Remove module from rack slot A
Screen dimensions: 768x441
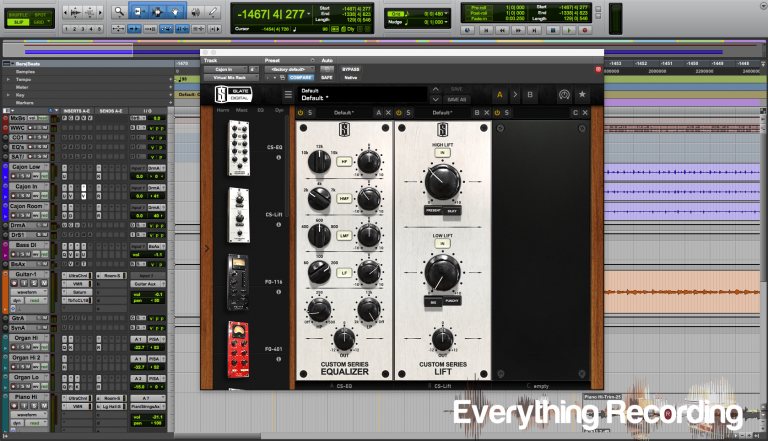[x=388, y=113]
